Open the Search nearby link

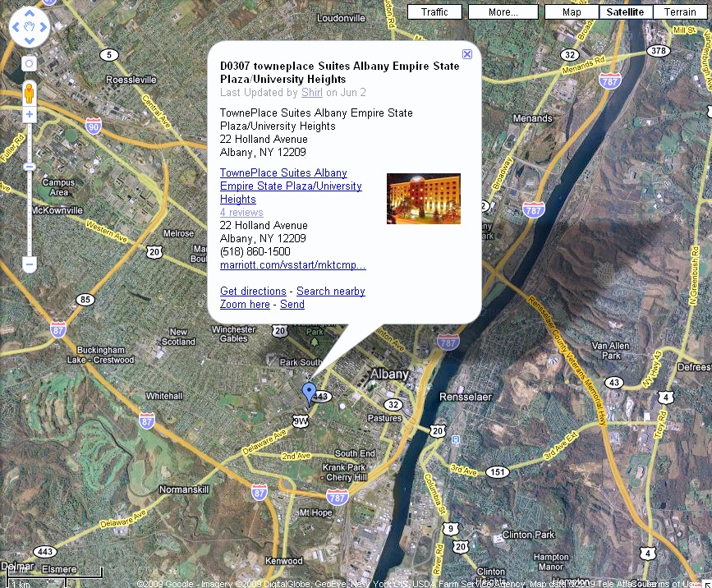(330, 292)
